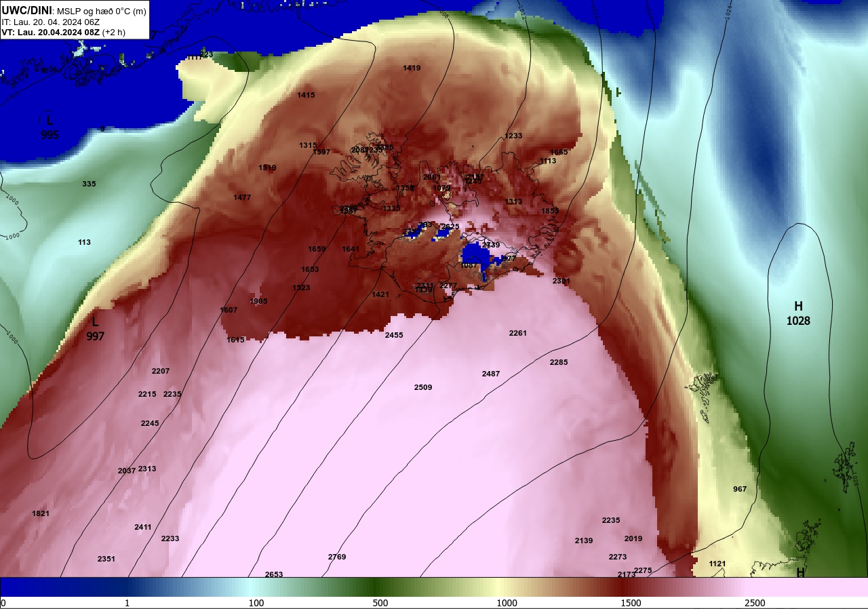
Task: Click the L 995 low pressure label
Action: pyautogui.click(x=50, y=127)
